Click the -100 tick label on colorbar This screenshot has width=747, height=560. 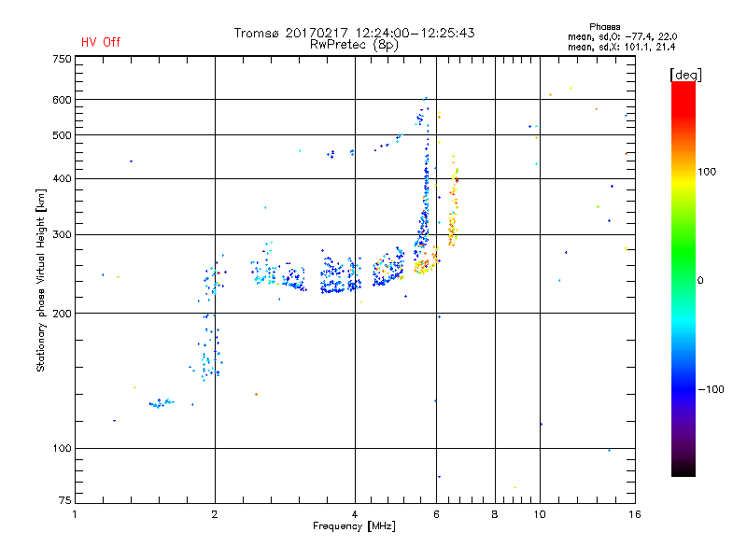(712, 388)
